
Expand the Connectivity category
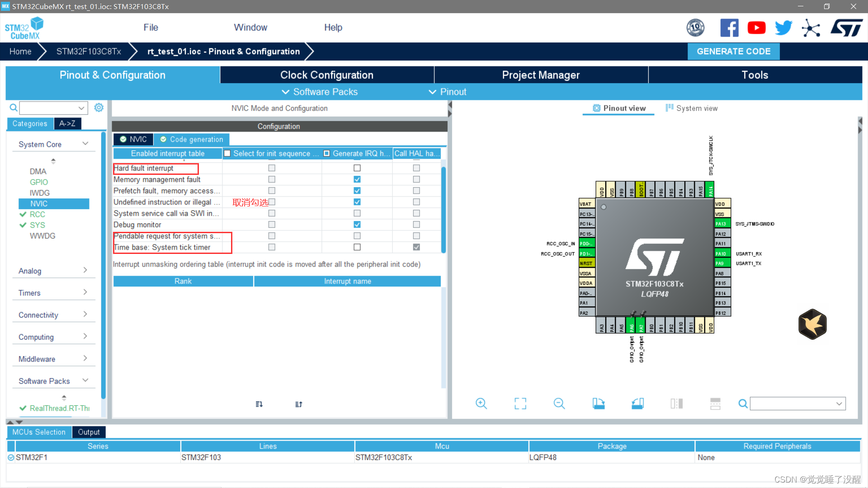pyautogui.click(x=85, y=314)
